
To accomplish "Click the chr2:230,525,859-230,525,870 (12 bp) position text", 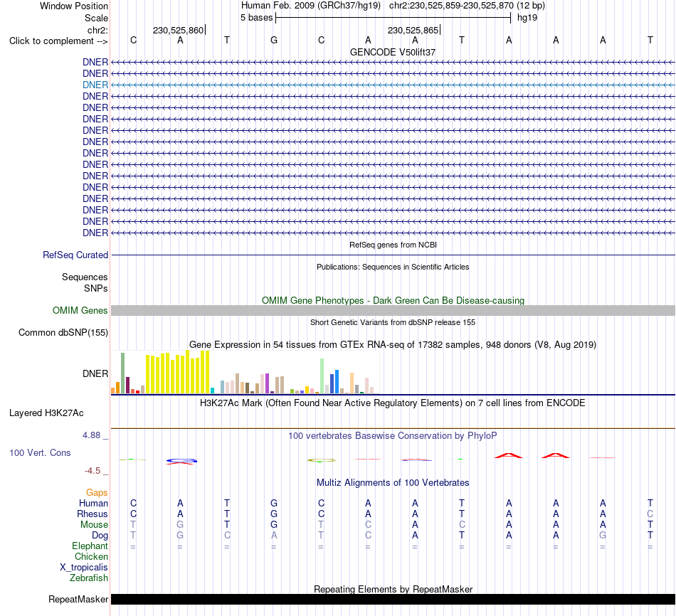I will 467,6.
